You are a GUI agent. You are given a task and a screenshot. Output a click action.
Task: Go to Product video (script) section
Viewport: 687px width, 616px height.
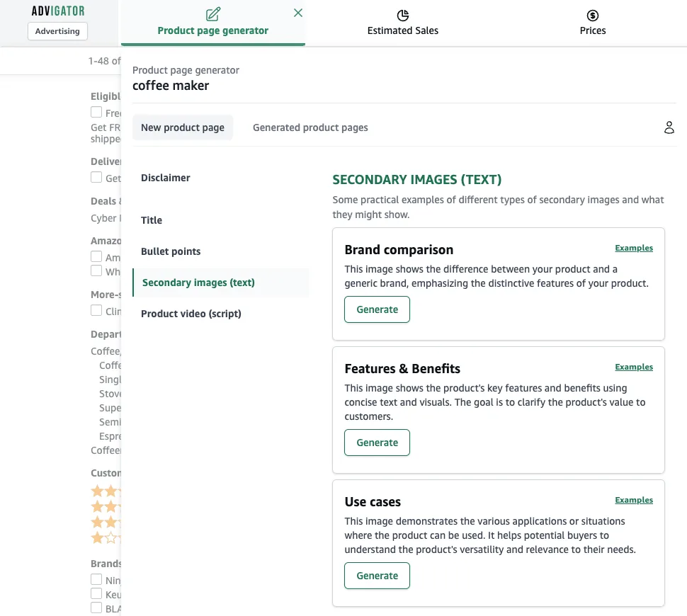pos(191,314)
